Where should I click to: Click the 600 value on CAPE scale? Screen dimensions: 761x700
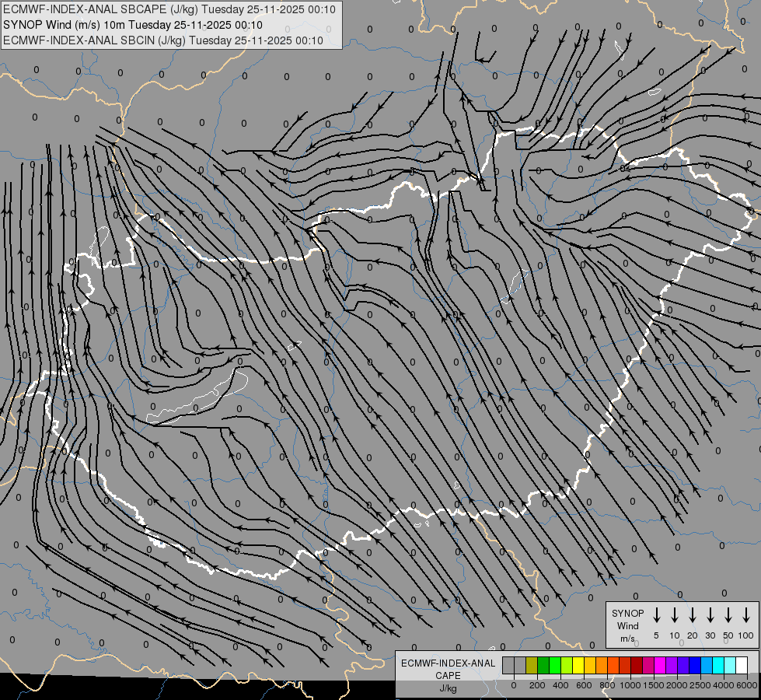tap(584, 685)
